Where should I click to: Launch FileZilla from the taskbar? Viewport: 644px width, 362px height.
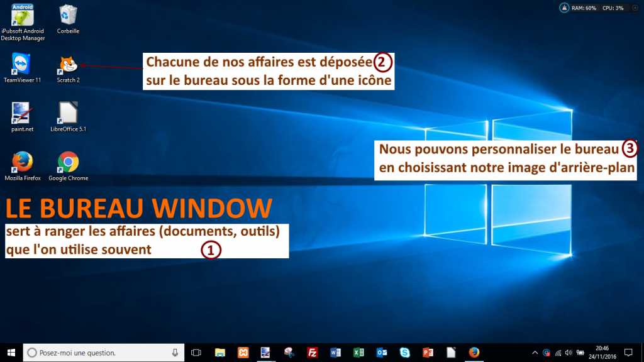(x=312, y=353)
